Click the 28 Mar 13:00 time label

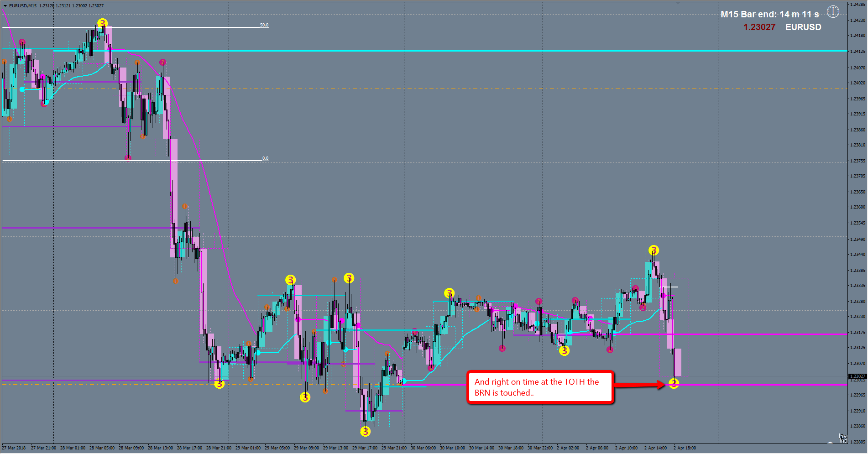click(x=160, y=448)
